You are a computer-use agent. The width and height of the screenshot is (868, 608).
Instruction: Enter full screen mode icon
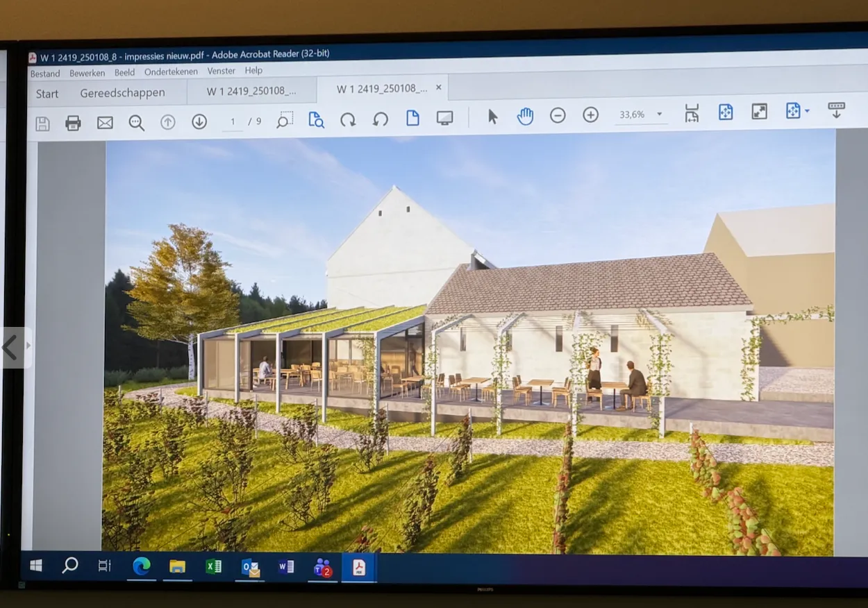pyautogui.click(x=760, y=111)
